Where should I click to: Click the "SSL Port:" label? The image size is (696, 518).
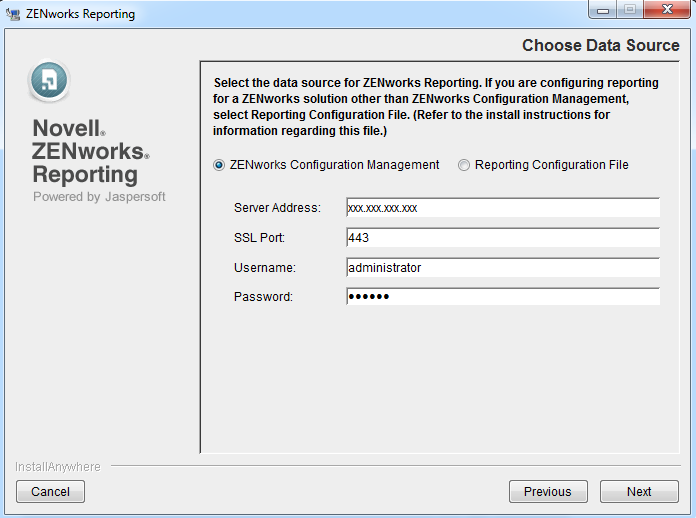pyautogui.click(x=260, y=238)
